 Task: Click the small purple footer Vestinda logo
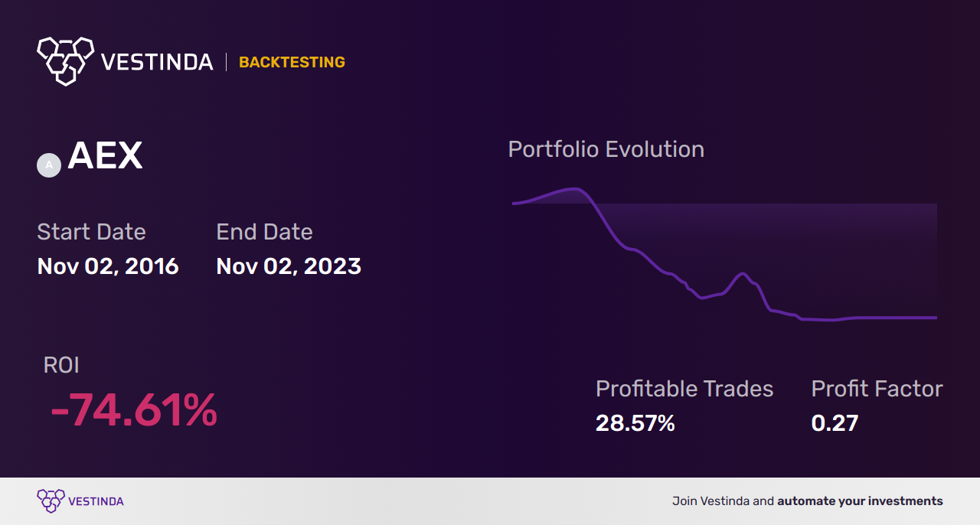click(x=51, y=501)
